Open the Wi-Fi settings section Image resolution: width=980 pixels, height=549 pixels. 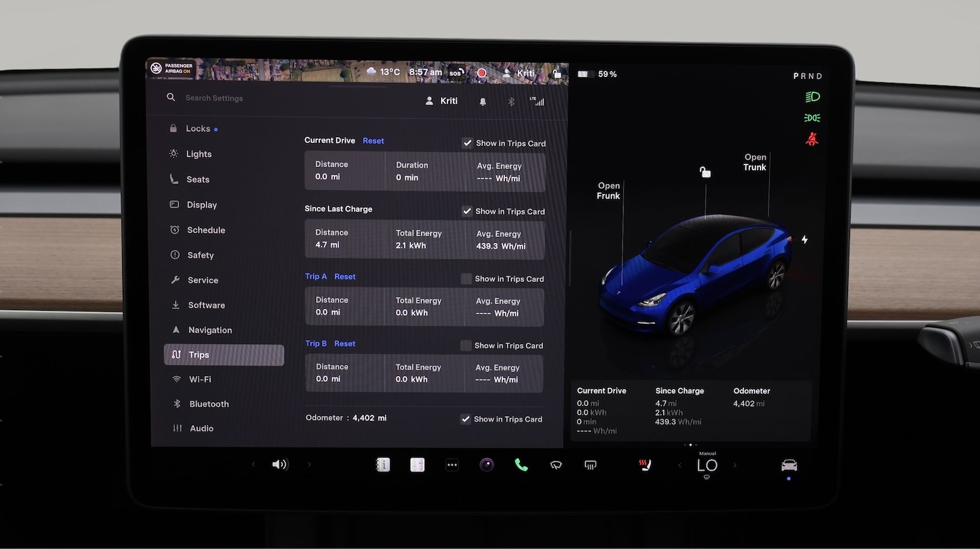[x=200, y=379]
